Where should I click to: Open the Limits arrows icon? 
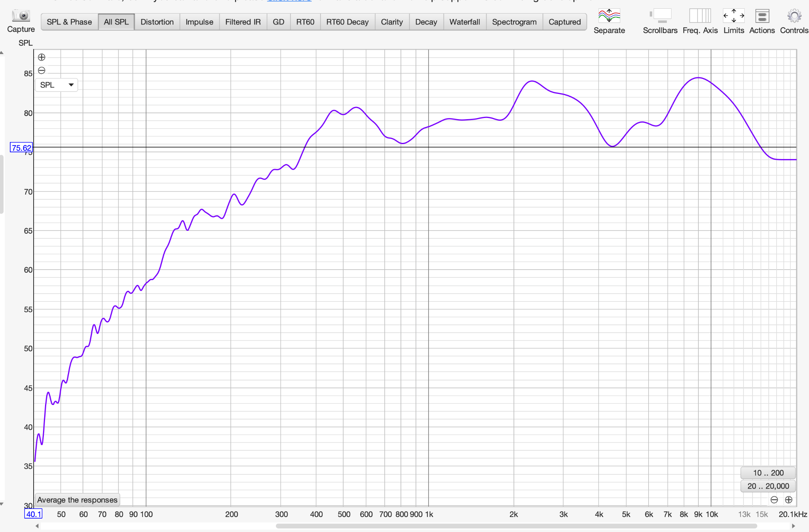pos(734,16)
